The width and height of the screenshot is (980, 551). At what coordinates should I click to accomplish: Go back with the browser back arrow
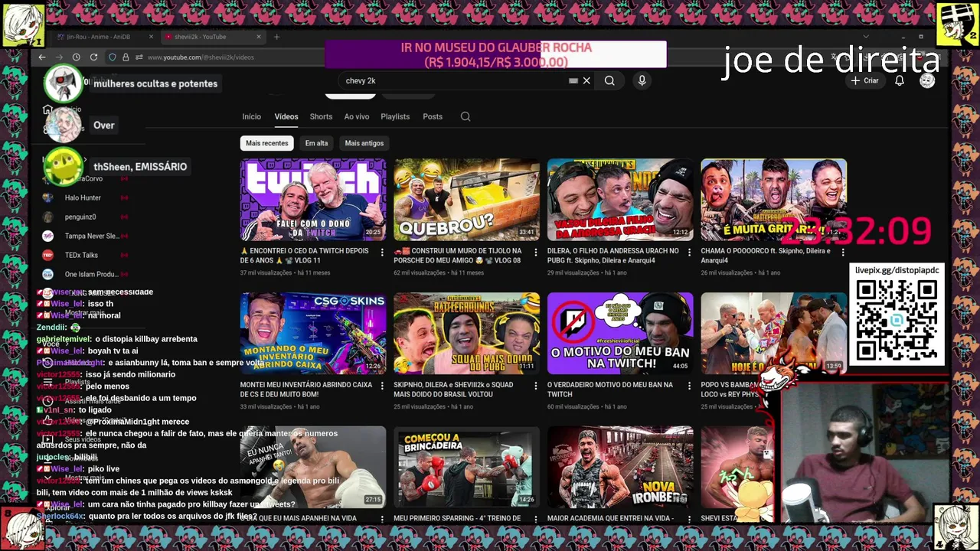[x=42, y=57]
